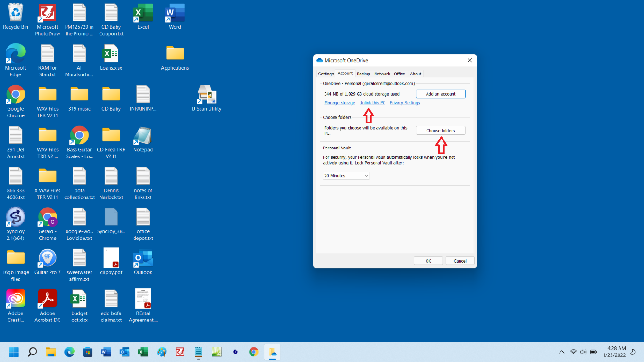Open the About tab

point(416,74)
